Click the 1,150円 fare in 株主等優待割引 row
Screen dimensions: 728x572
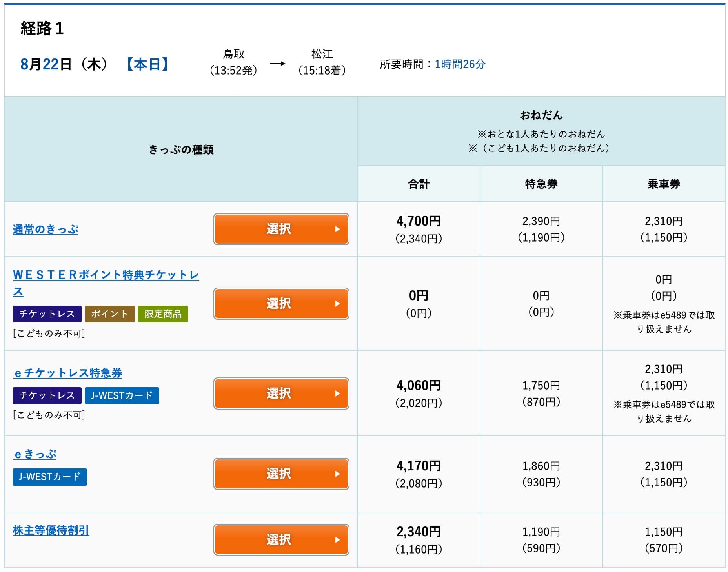coord(664,532)
